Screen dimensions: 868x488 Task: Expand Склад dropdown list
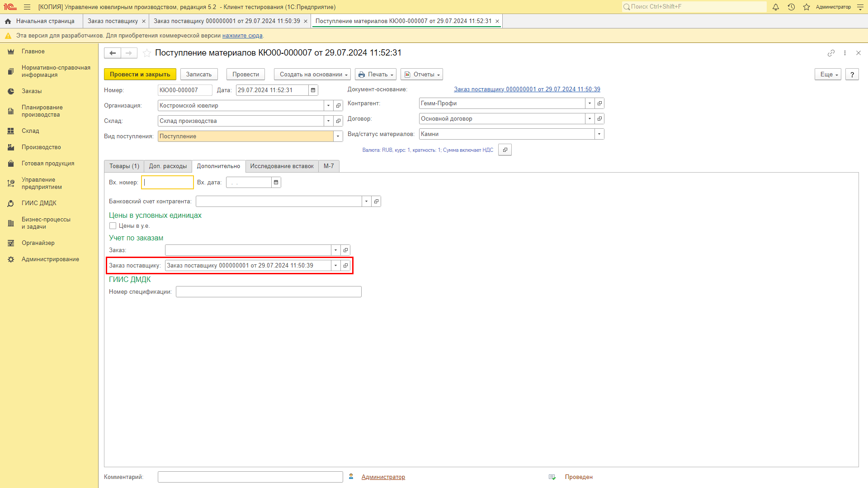point(328,121)
